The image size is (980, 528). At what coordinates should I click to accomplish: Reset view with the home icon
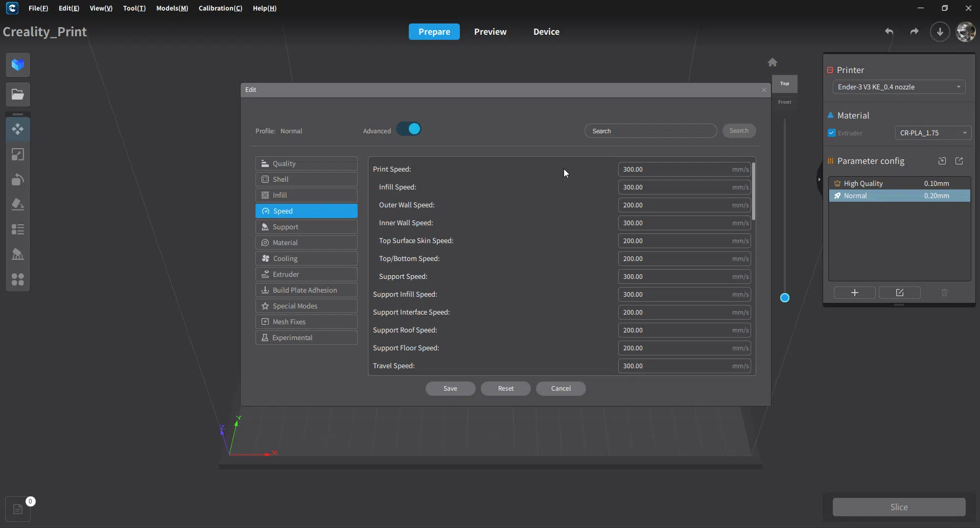tap(773, 62)
